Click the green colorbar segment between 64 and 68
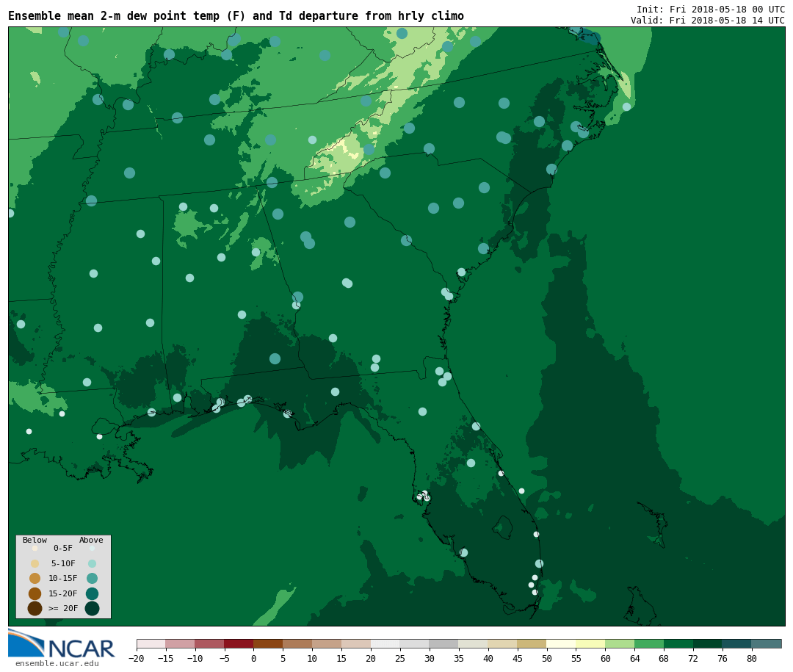This screenshot has width=793, height=672. tap(649, 643)
